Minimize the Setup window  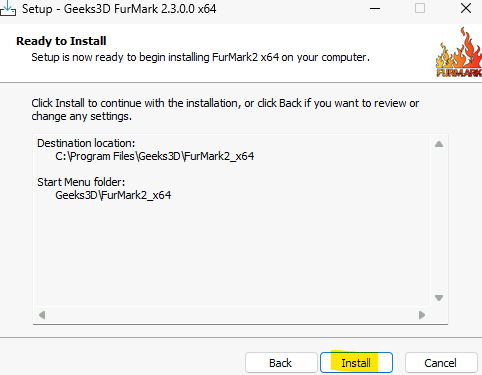coord(375,8)
